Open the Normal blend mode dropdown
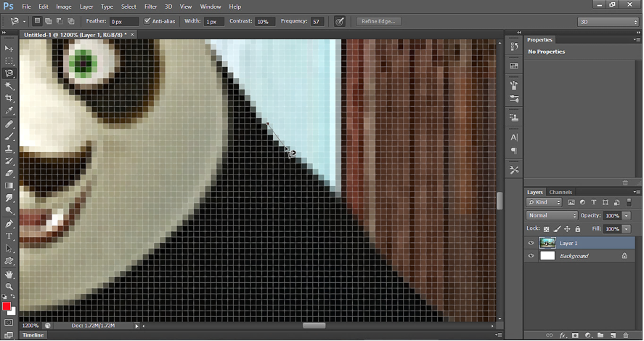 click(552, 215)
